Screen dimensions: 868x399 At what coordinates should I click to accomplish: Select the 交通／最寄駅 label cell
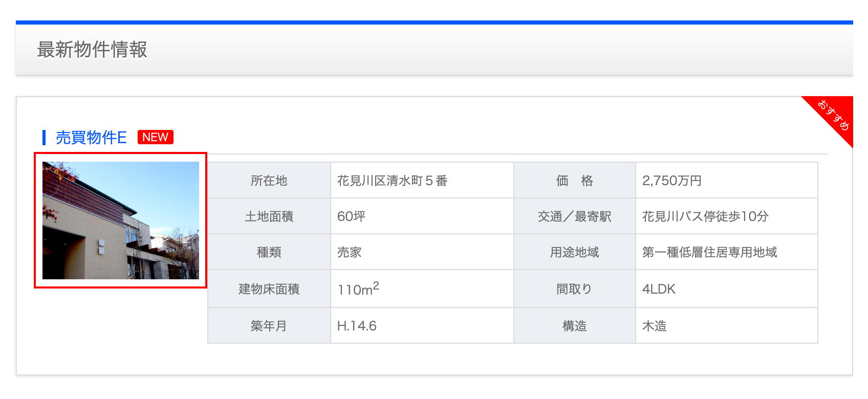[575, 216]
